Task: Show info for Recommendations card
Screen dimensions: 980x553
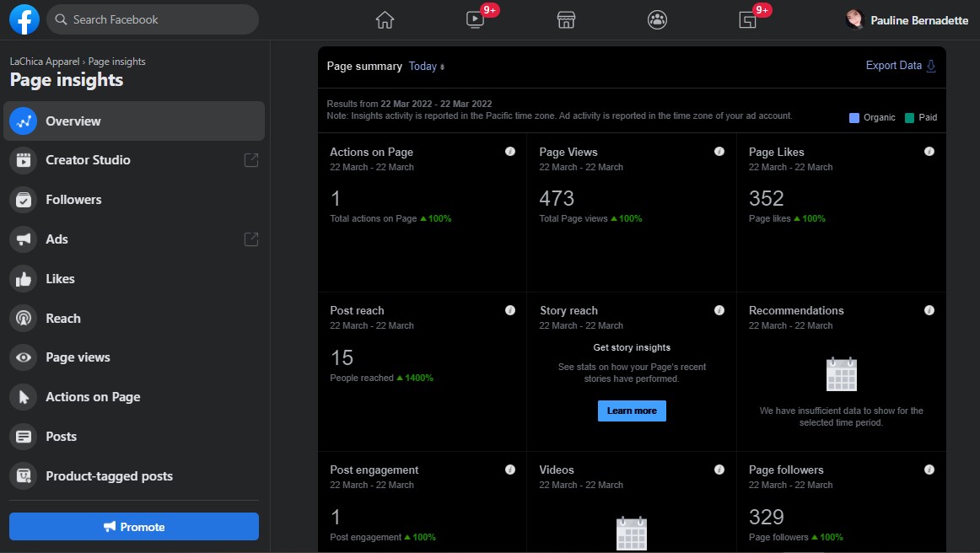Action: 929,310
